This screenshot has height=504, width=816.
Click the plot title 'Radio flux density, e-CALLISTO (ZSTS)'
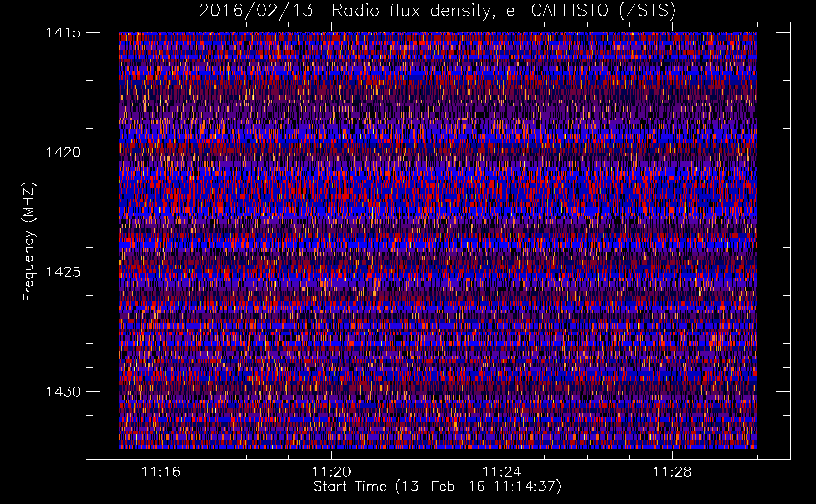click(x=504, y=10)
